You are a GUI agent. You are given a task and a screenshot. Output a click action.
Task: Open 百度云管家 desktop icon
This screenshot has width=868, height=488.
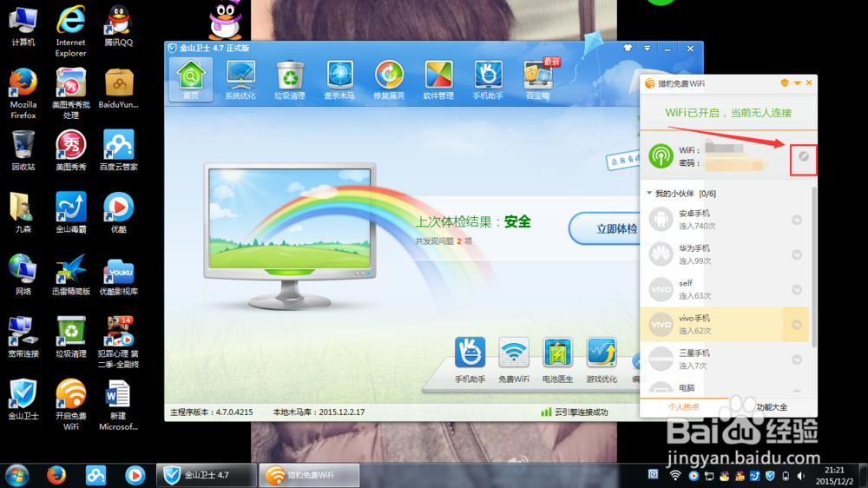[118, 151]
